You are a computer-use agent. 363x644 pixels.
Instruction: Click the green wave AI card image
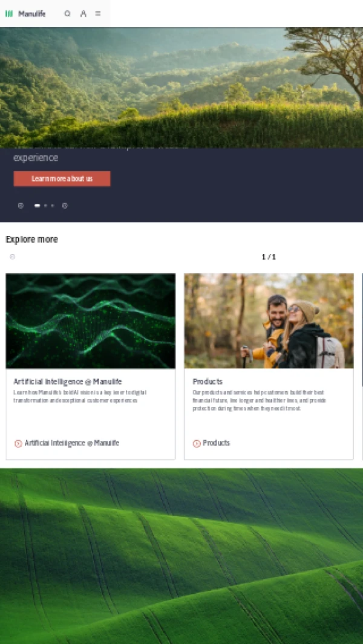[90, 320]
